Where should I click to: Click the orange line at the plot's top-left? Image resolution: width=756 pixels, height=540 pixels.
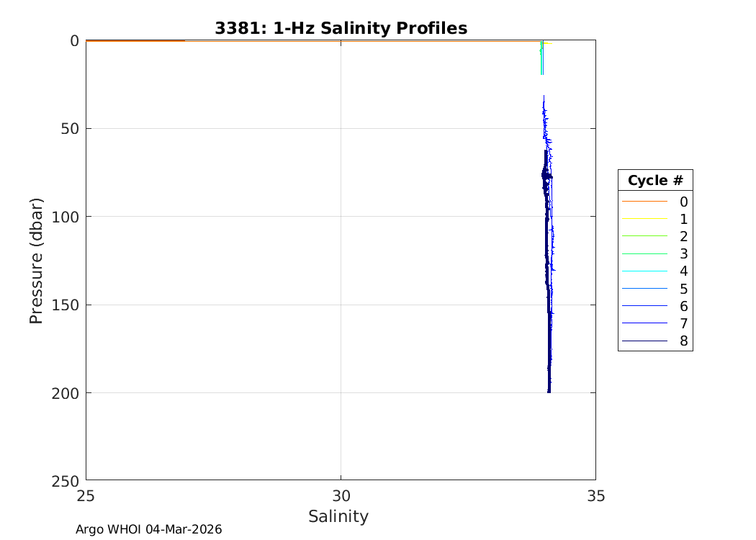click(135, 41)
